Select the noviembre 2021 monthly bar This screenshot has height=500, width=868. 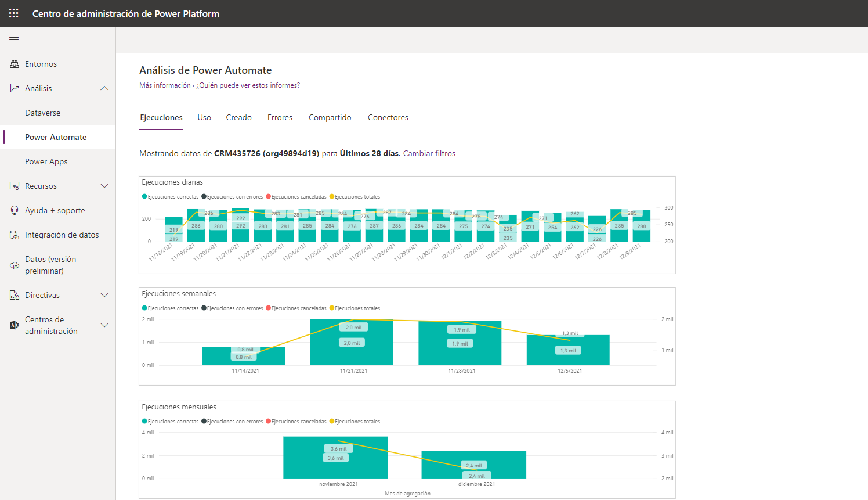(335, 458)
